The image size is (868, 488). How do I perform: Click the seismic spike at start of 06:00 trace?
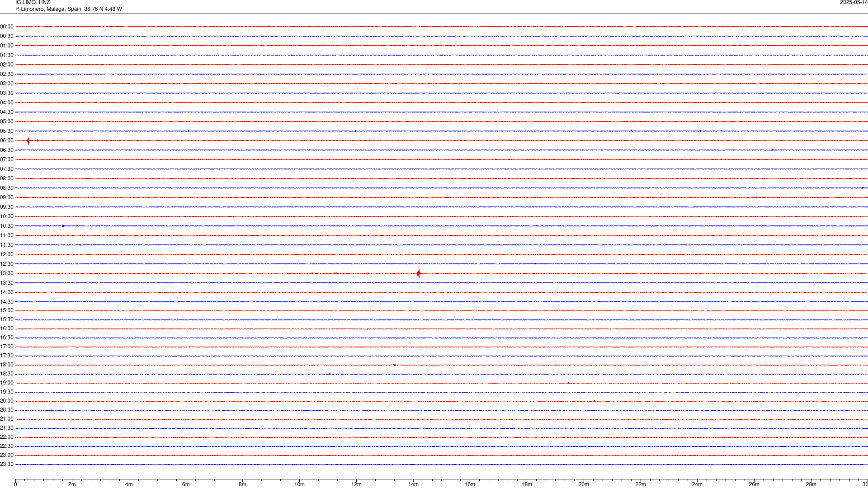pyautogui.click(x=28, y=141)
